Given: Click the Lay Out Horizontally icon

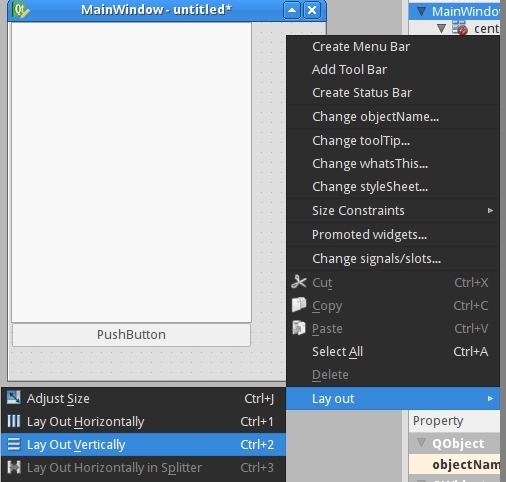Looking at the screenshot, I should pos(14,421).
